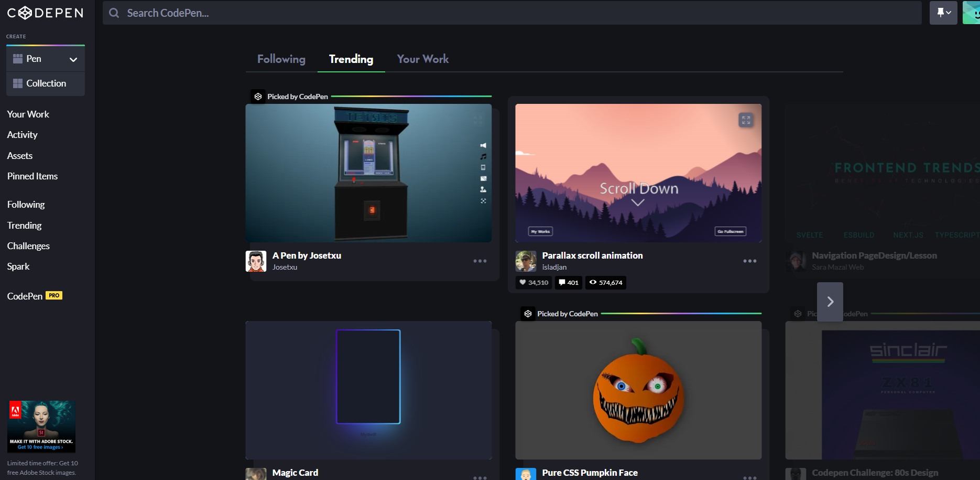
Task: Open Your Work in sidebar
Action: [x=28, y=114]
